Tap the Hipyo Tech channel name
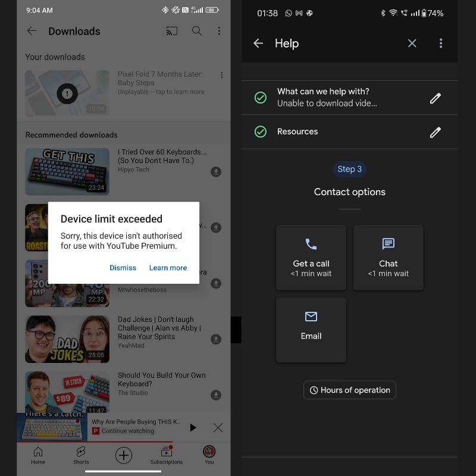Image resolution: width=476 pixels, height=476 pixels. point(133,170)
